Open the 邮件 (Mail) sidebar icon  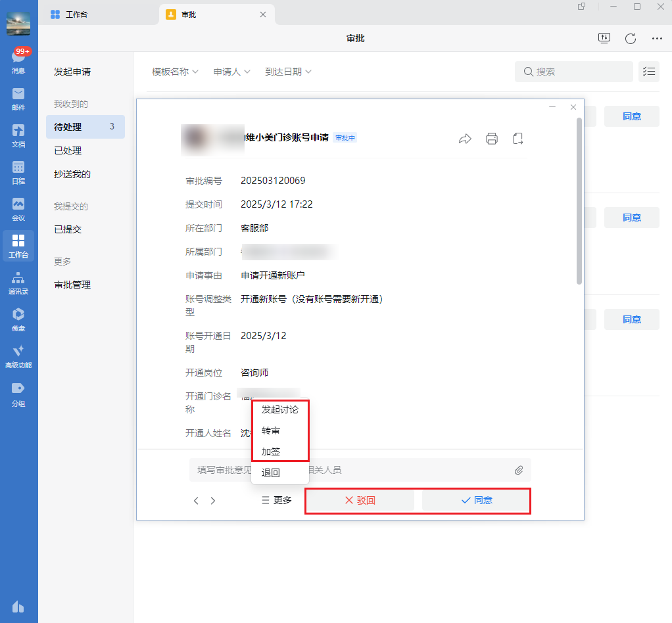click(x=18, y=97)
